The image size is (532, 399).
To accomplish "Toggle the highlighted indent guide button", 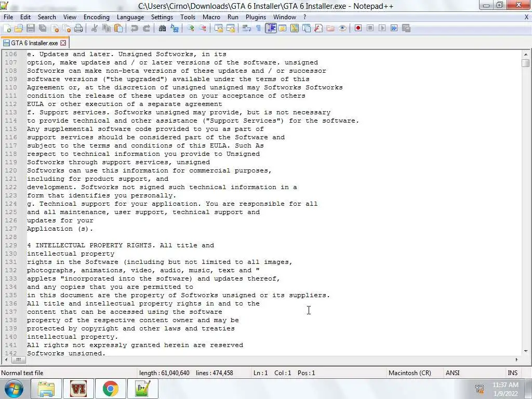I will (271, 29).
